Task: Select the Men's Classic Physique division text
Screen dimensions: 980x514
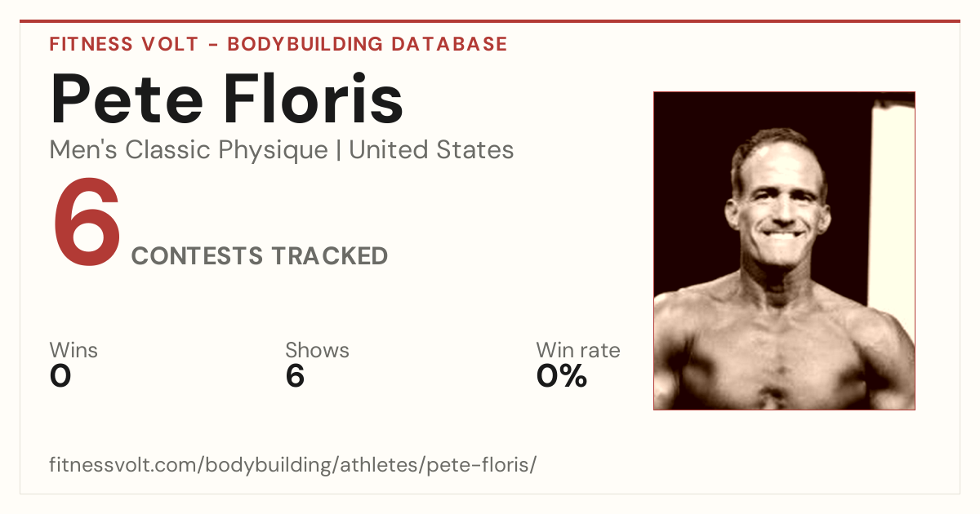Action: click(x=189, y=150)
